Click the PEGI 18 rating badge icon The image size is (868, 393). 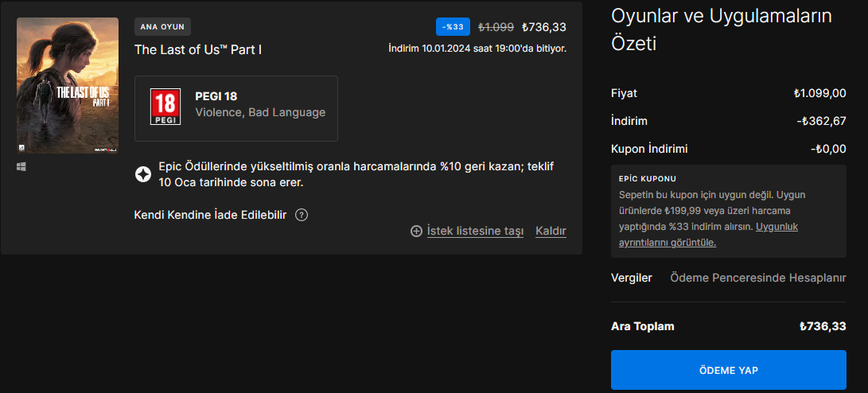point(165,107)
